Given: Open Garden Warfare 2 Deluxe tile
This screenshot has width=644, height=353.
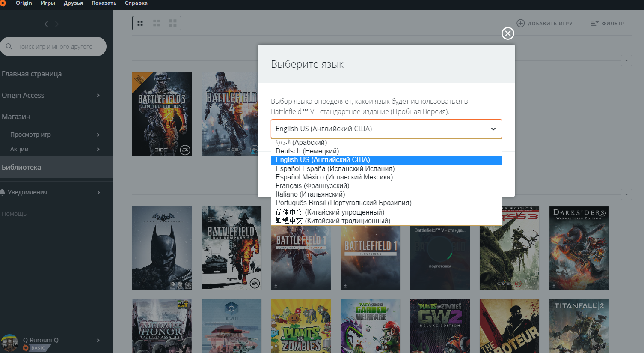Looking at the screenshot, I should point(440,326).
